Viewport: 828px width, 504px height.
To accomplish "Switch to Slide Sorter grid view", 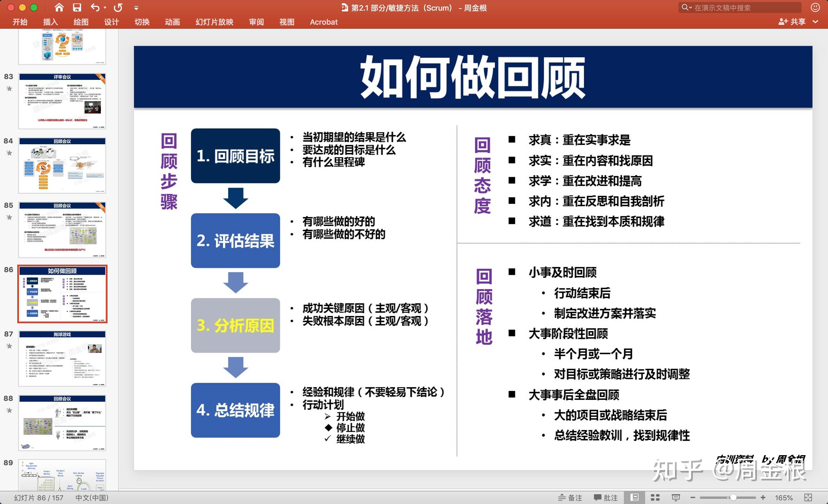I will 655,498.
